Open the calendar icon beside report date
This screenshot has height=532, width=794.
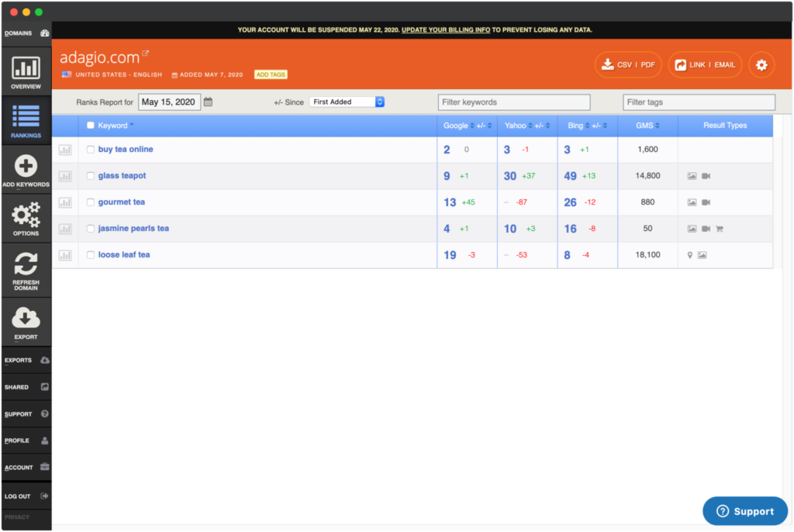pos(208,102)
